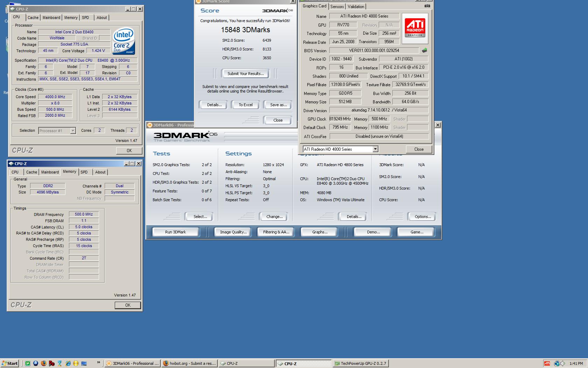Screen dimensions: 588x368
Task: Click the ATI Radeon logo in GPU-Z
Action: pyautogui.click(x=415, y=28)
